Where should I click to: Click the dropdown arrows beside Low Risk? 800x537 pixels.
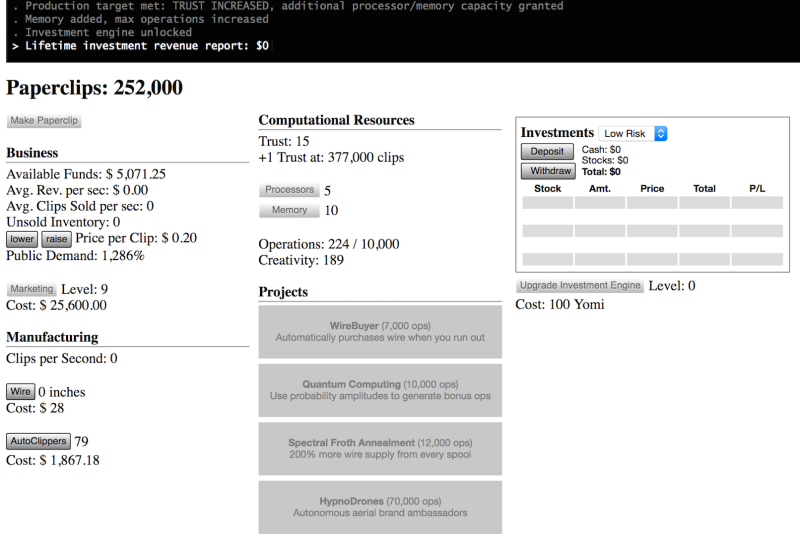(661, 134)
